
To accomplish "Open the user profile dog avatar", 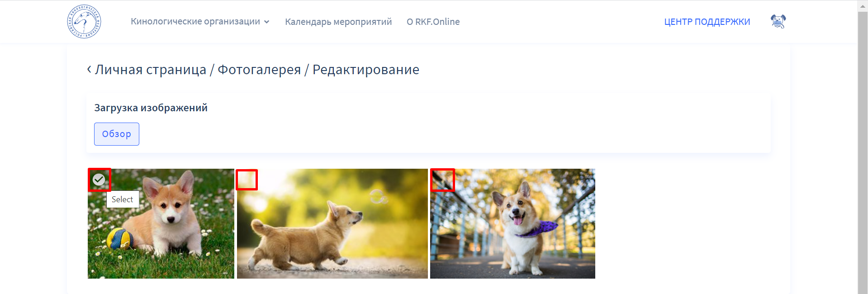I will (x=778, y=21).
